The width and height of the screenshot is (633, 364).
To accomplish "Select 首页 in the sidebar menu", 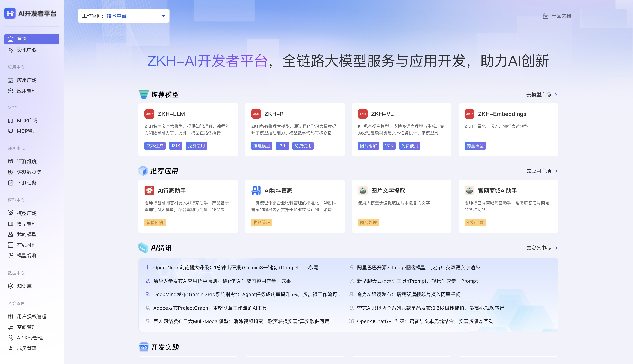I will (x=32, y=39).
